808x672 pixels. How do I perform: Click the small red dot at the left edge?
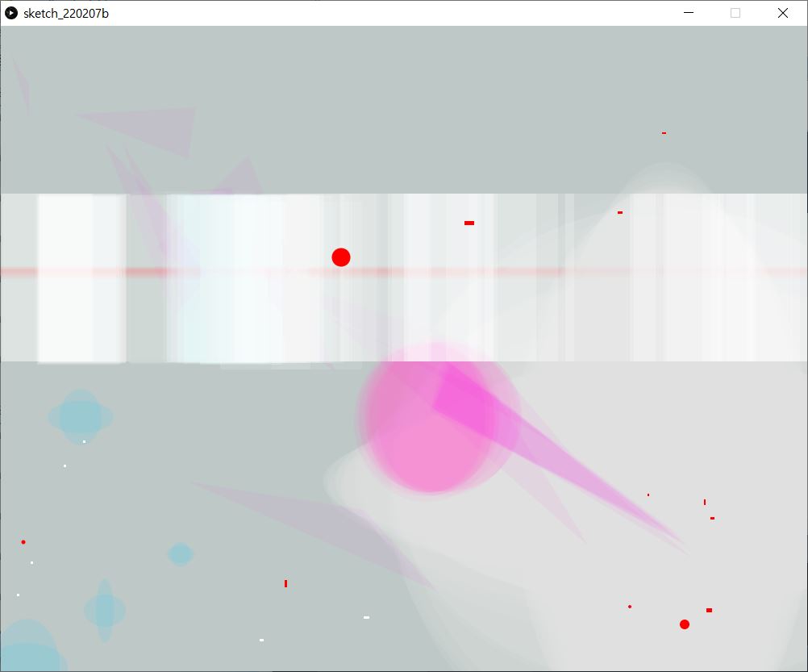23,542
